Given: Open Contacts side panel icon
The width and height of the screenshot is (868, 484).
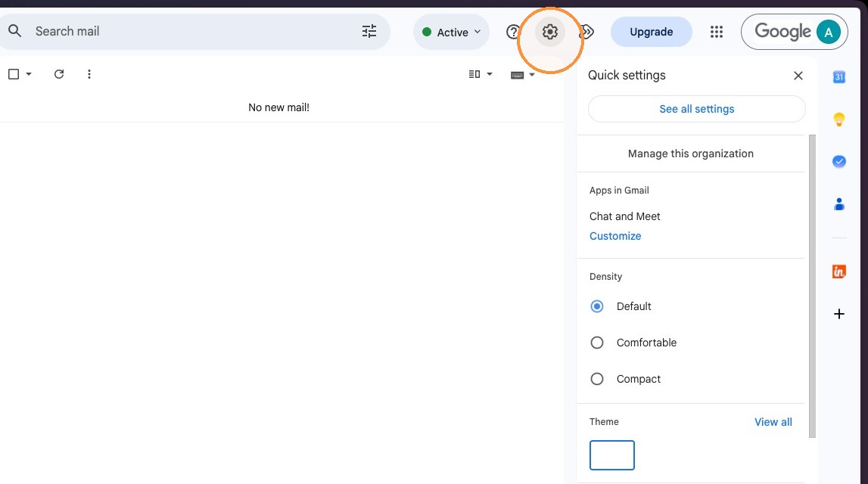Looking at the screenshot, I should click(838, 204).
